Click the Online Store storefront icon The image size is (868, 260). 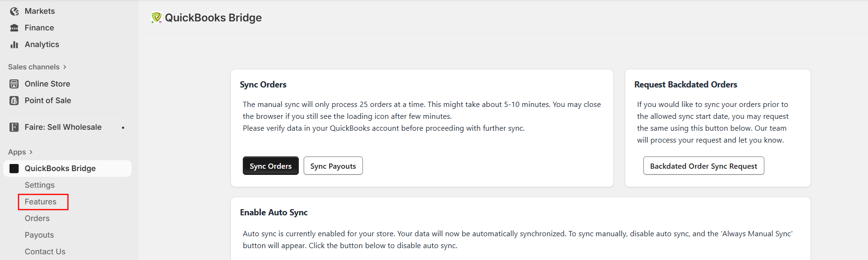coord(14,84)
